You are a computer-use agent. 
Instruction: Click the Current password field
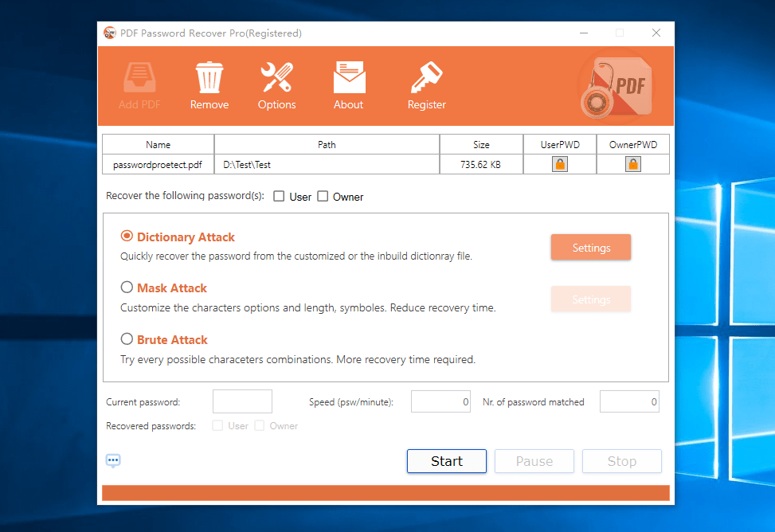click(x=242, y=401)
